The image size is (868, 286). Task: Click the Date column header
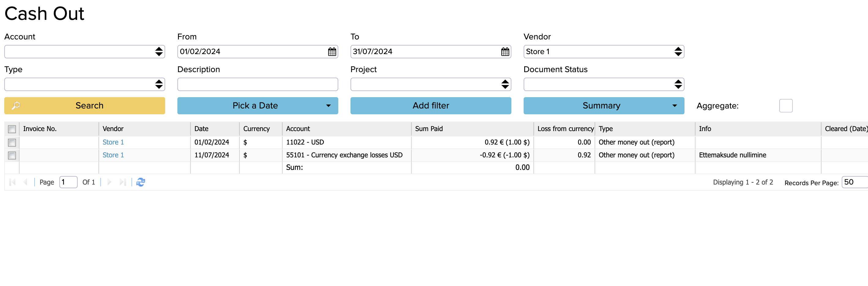(x=202, y=129)
